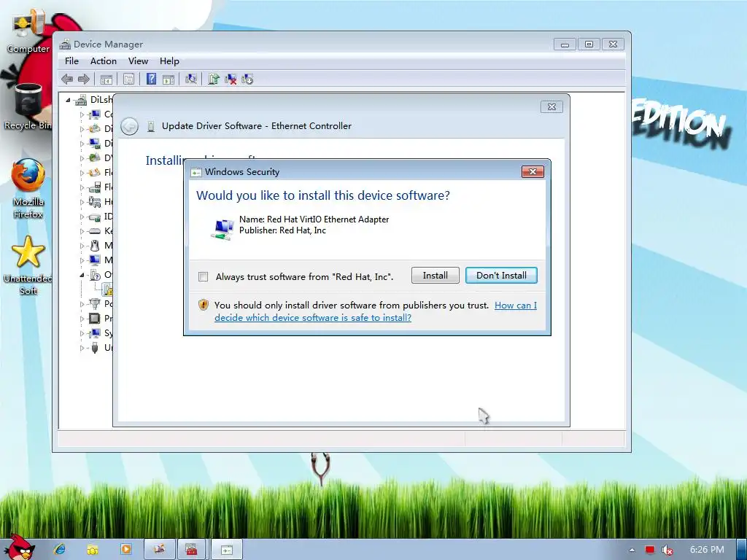
Task: Click the red flag tray icon
Action: (x=650, y=550)
